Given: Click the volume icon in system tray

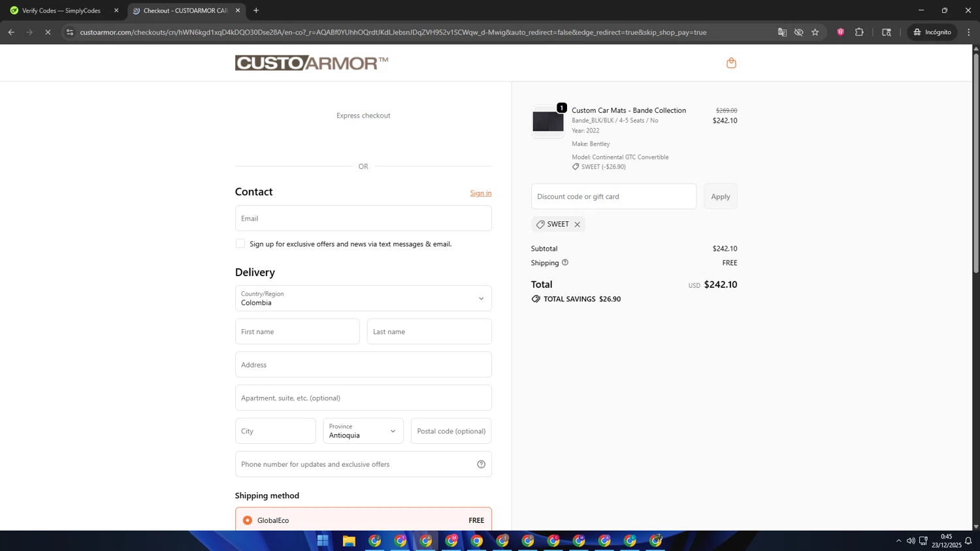Looking at the screenshot, I should pyautogui.click(x=911, y=541).
